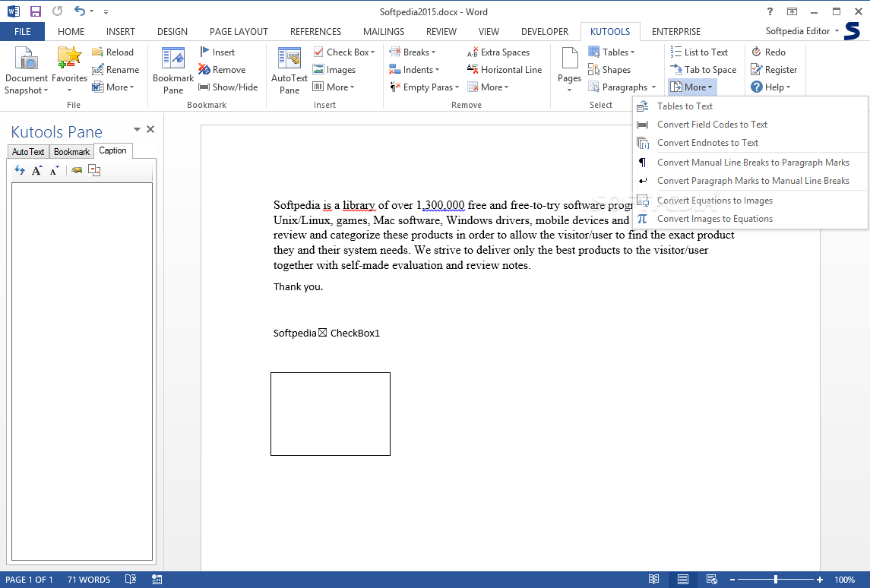Image resolution: width=870 pixels, height=588 pixels.
Task: Expand Indents dropdown
Action: [437, 70]
